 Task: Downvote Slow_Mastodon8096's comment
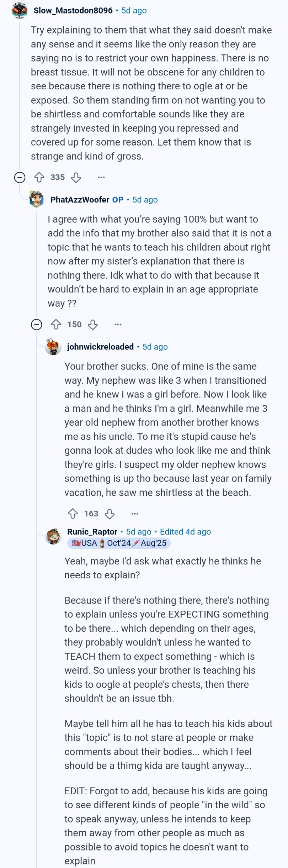pyautogui.click(x=76, y=177)
